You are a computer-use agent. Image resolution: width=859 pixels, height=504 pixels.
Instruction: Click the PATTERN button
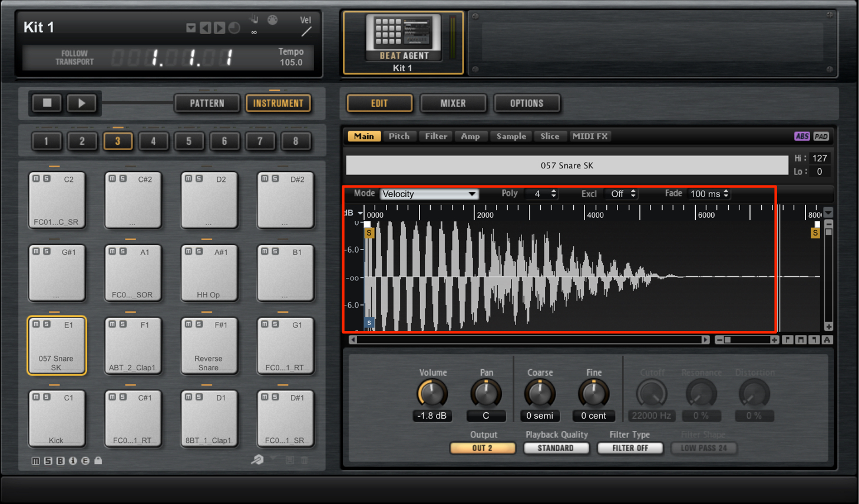pyautogui.click(x=207, y=103)
